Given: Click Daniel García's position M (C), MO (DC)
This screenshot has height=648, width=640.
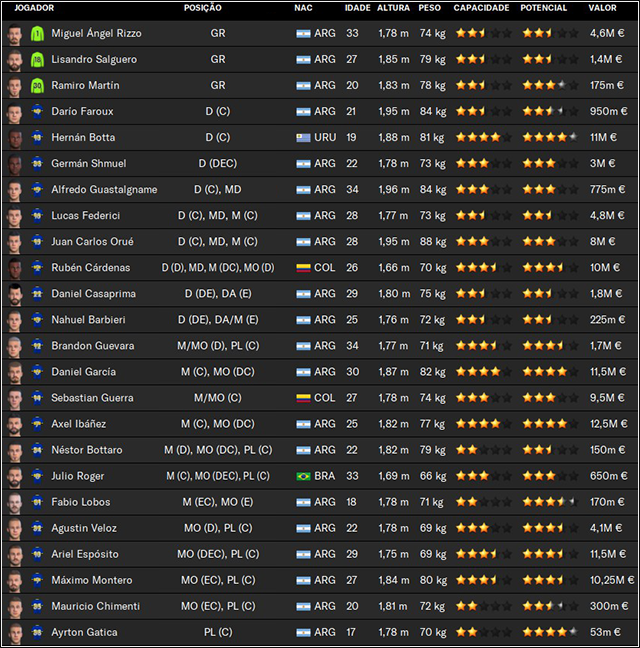Looking at the screenshot, I should pyautogui.click(x=218, y=372).
